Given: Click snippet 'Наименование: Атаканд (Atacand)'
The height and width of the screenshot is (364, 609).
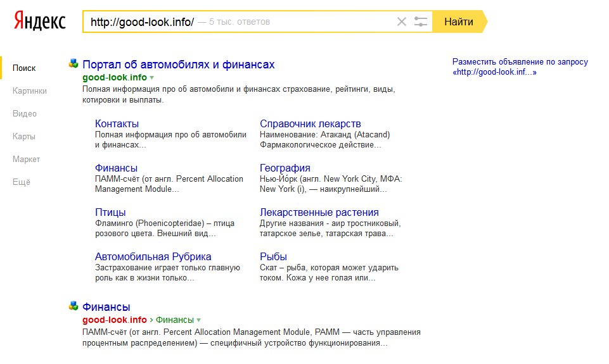Looking at the screenshot, I should [x=324, y=135].
